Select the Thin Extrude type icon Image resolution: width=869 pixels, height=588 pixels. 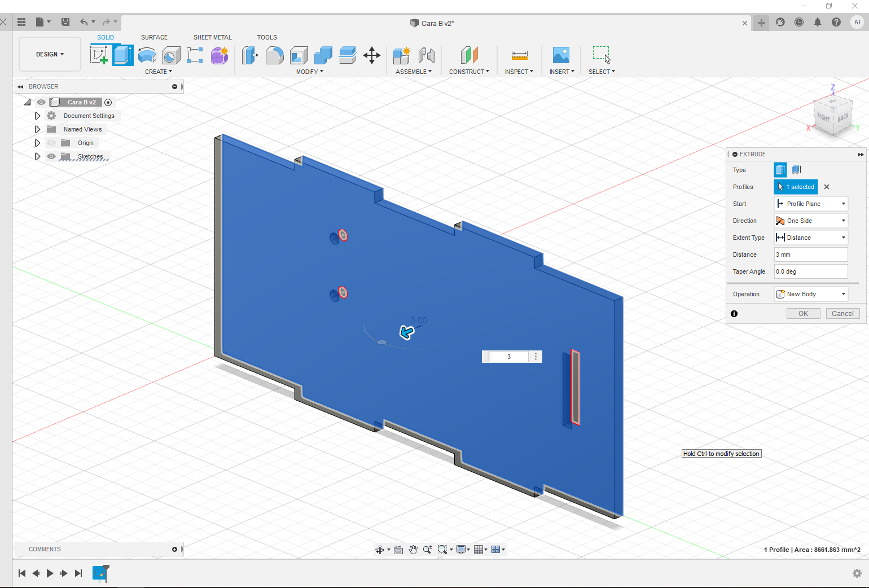(x=797, y=170)
